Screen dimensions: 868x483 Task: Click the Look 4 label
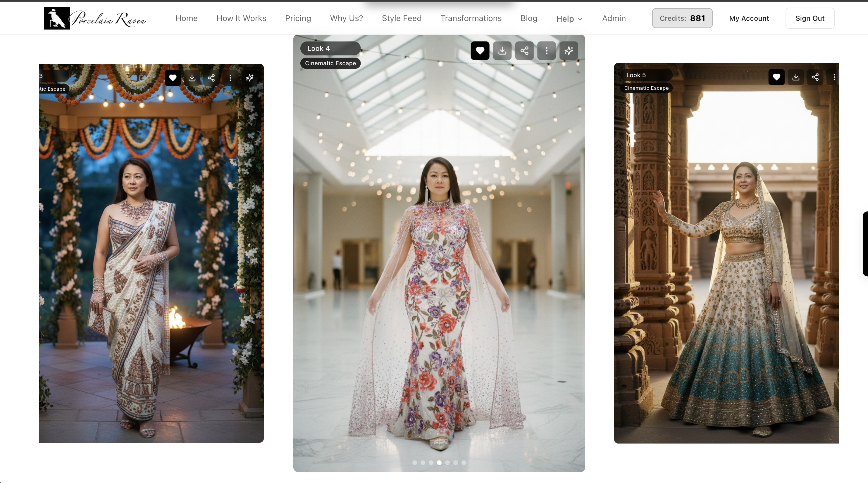tap(330, 49)
